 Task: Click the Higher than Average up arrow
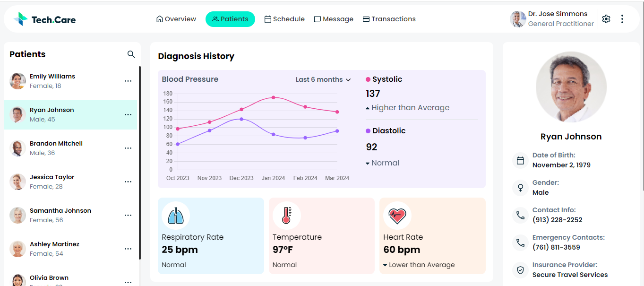tap(368, 108)
